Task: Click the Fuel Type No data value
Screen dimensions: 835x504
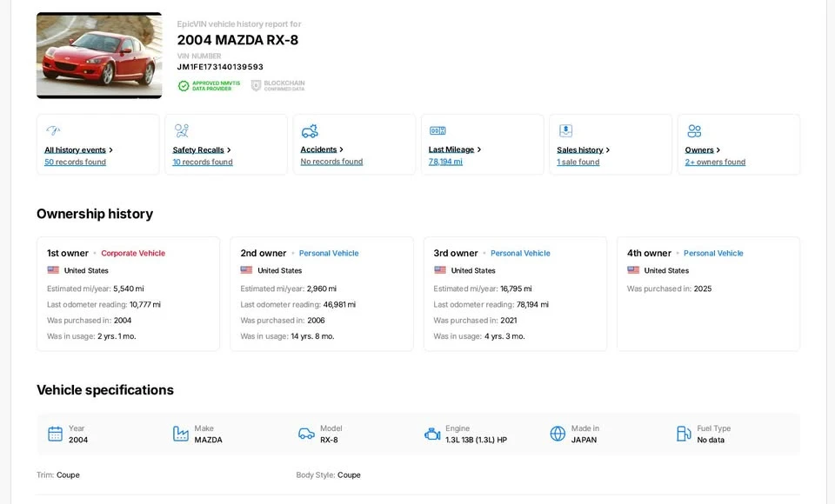Action: (711, 441)
